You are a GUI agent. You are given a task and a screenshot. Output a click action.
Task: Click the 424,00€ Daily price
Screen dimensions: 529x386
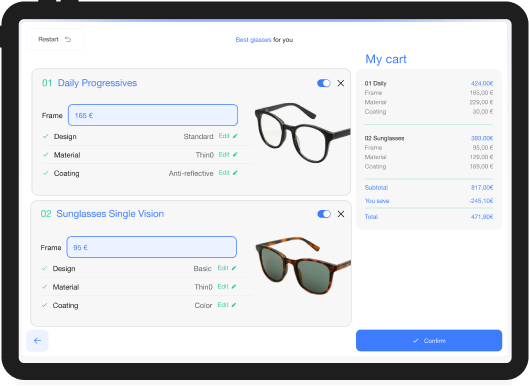point(482,83)
